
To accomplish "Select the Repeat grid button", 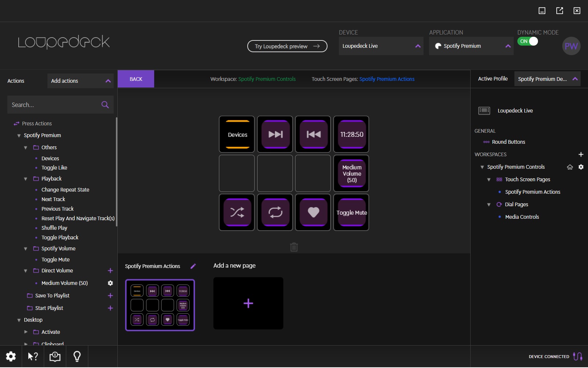I will 275,212.
